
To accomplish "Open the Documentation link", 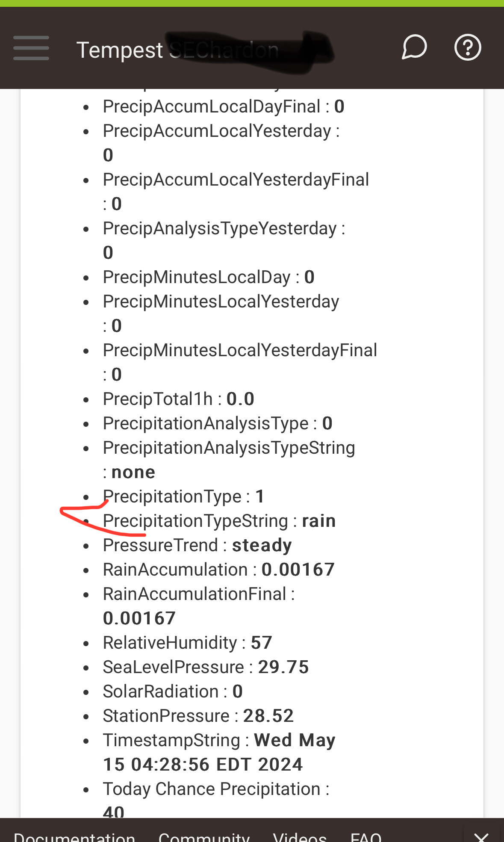I will [x=74, y=836].
